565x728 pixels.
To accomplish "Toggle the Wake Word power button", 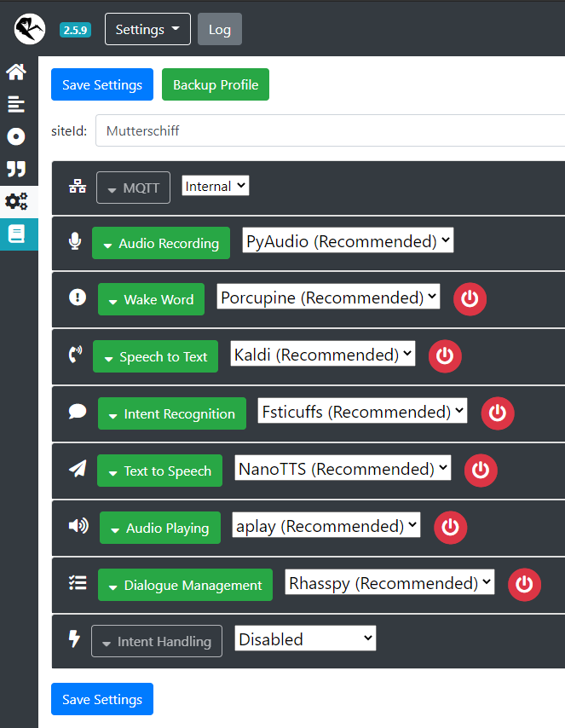I will [470, 298].
